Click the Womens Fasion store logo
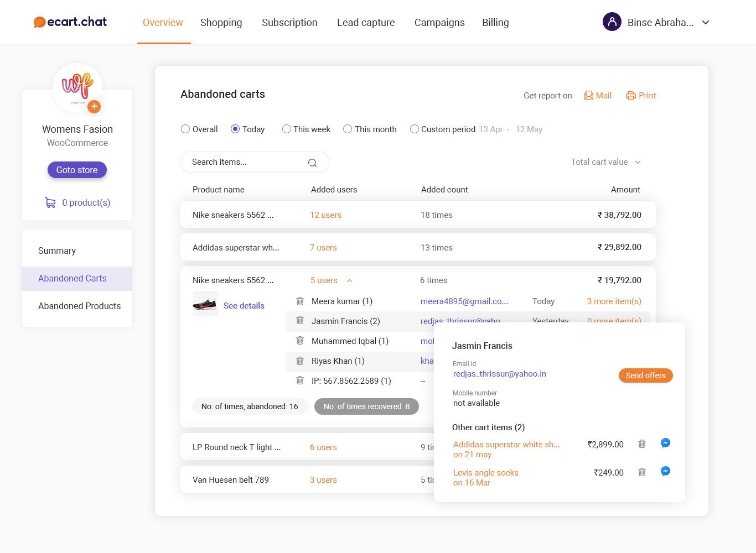Image resolution: width=756 pixels, height=553 pixels. click(77, 88)
